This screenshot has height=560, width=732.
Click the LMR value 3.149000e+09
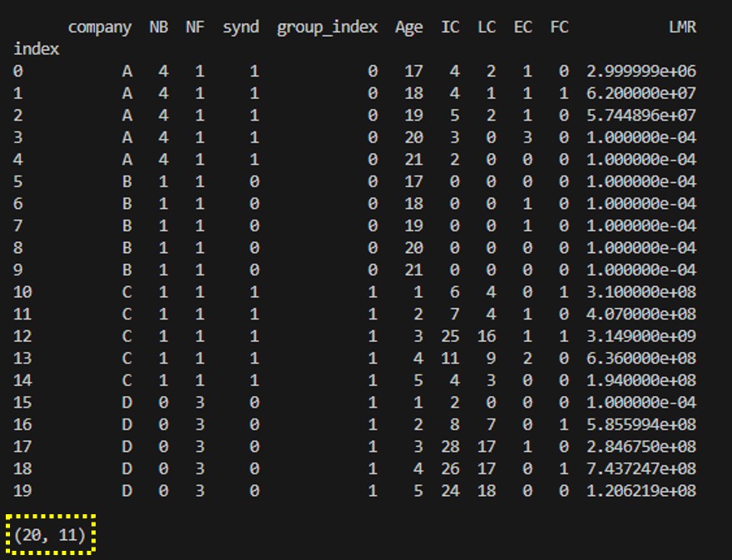641,336
